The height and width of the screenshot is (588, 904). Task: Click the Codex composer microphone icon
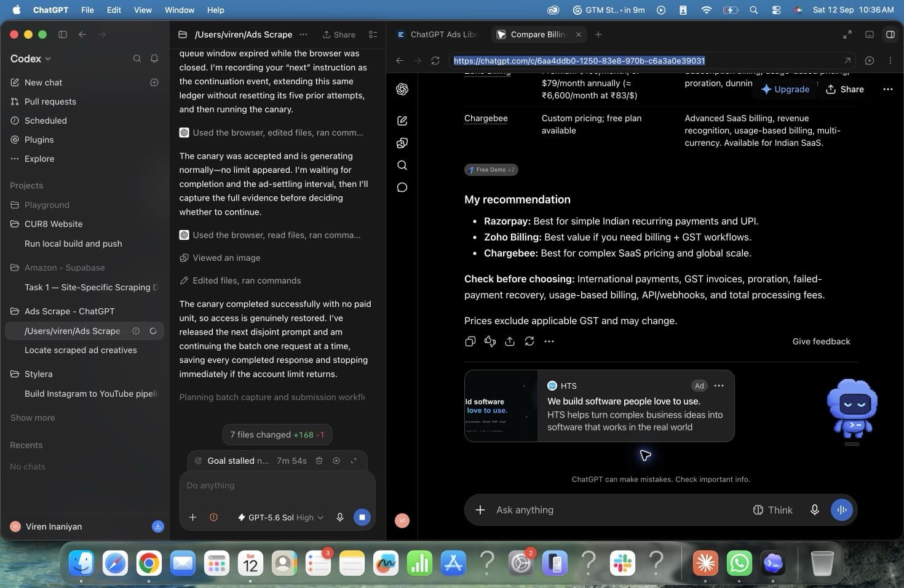pos(339,517)
